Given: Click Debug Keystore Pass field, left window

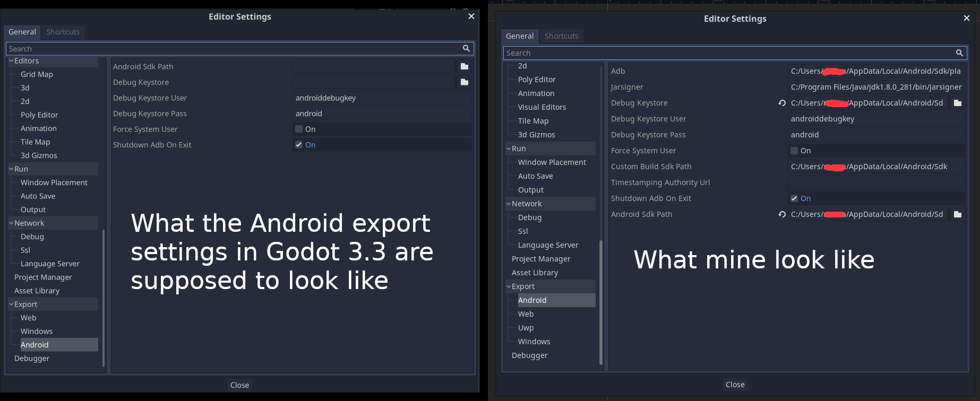Looking at the screenshot, I should [382, 114].
